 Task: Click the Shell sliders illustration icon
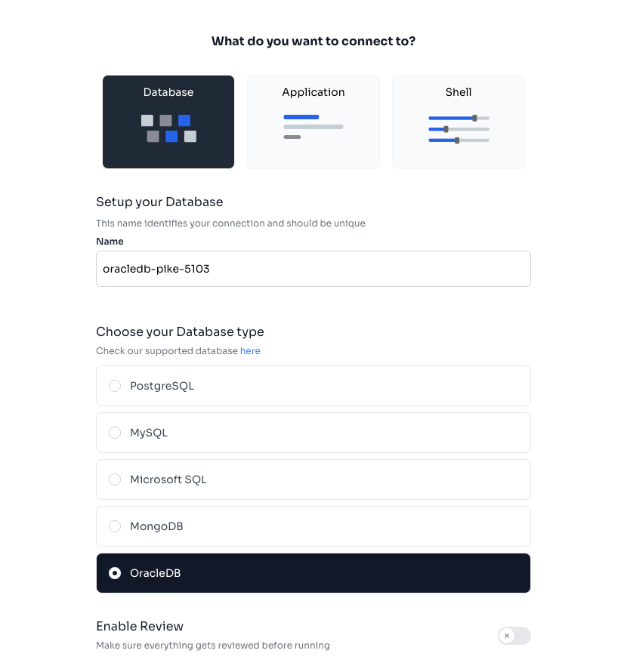[459, 129]
